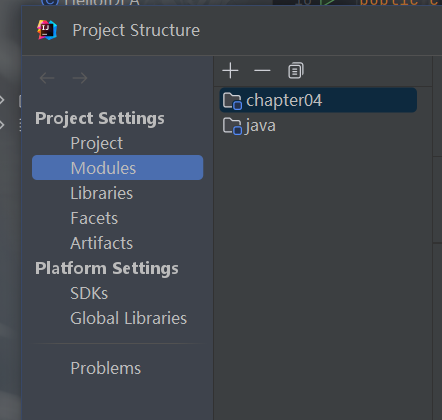Go forward with the right arrow

point(80,78)
